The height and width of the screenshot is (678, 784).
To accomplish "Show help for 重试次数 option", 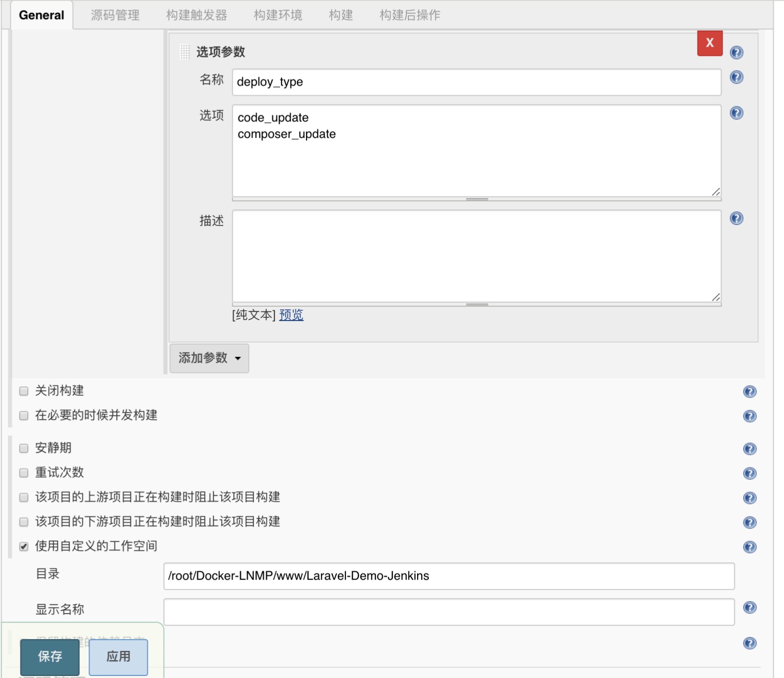I will (750, 474).
